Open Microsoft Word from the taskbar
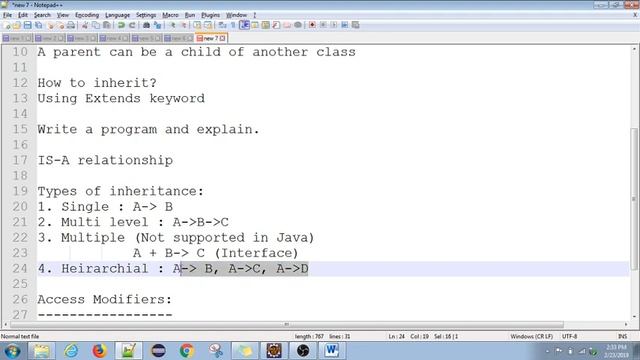The height and width of the screenshot is (360, 640). click(x=331, y=351)
